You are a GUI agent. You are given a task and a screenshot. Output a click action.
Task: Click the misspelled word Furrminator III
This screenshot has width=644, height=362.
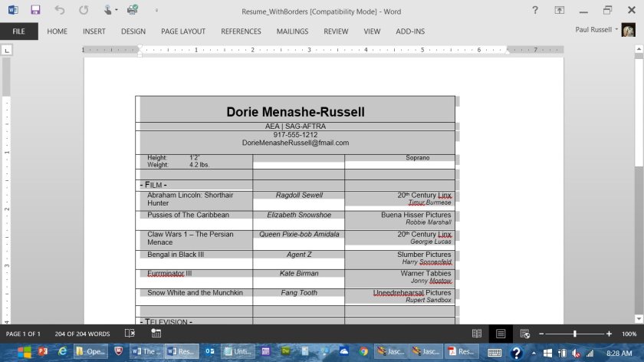pyautogui.click(x=169, y=273)
